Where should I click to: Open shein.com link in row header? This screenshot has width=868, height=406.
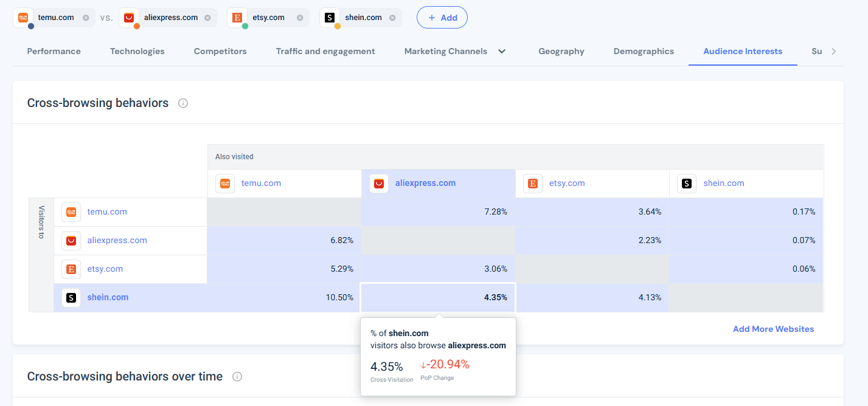(108, 297)
